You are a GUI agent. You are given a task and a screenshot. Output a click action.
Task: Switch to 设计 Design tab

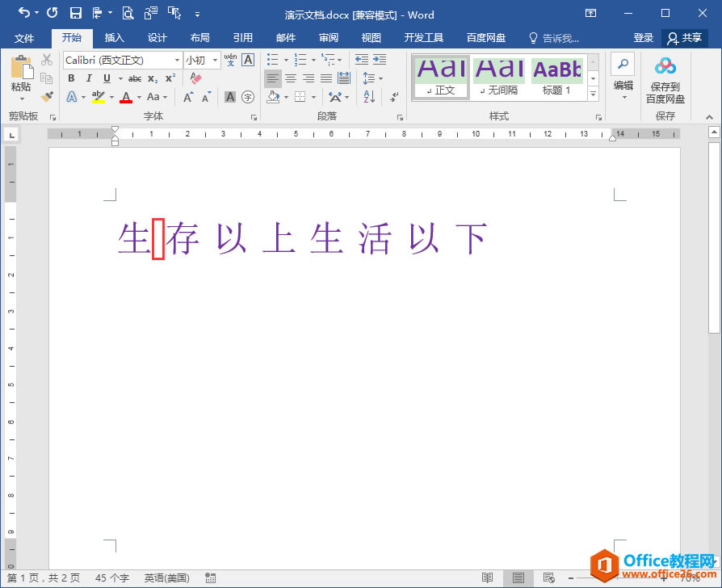[157, 38]
